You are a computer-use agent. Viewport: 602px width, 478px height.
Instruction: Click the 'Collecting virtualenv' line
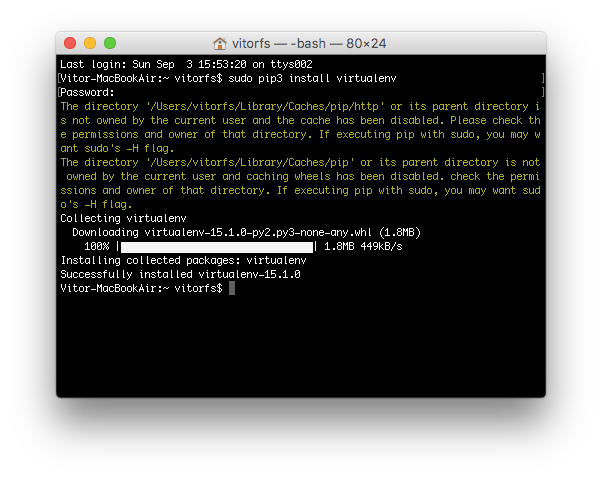[x=123, y=218]
